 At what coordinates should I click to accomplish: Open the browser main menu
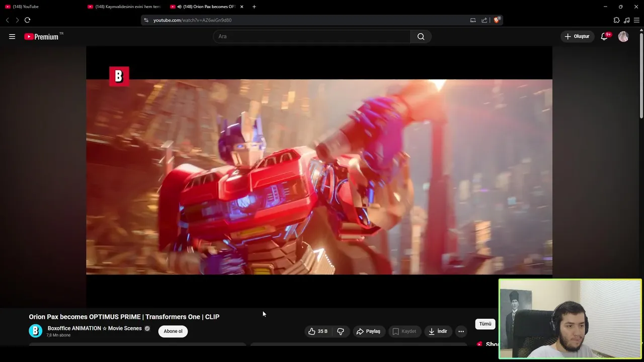coord(636,20)
